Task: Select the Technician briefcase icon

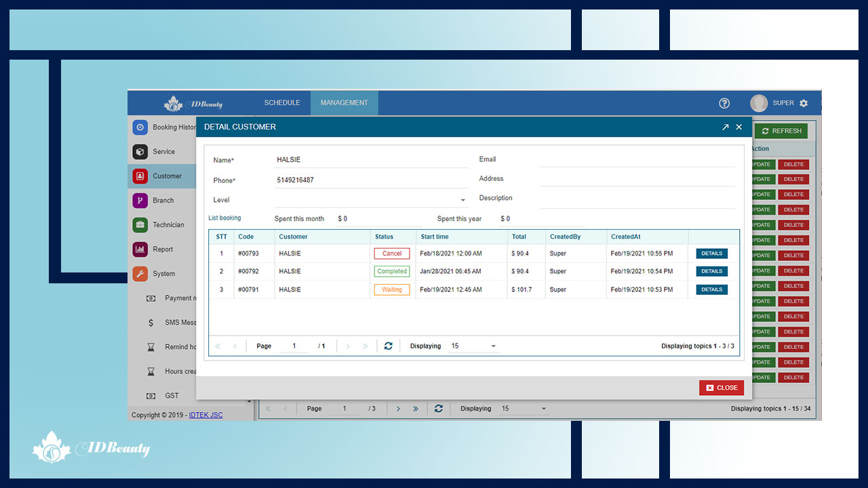Action: pos(140,225)
